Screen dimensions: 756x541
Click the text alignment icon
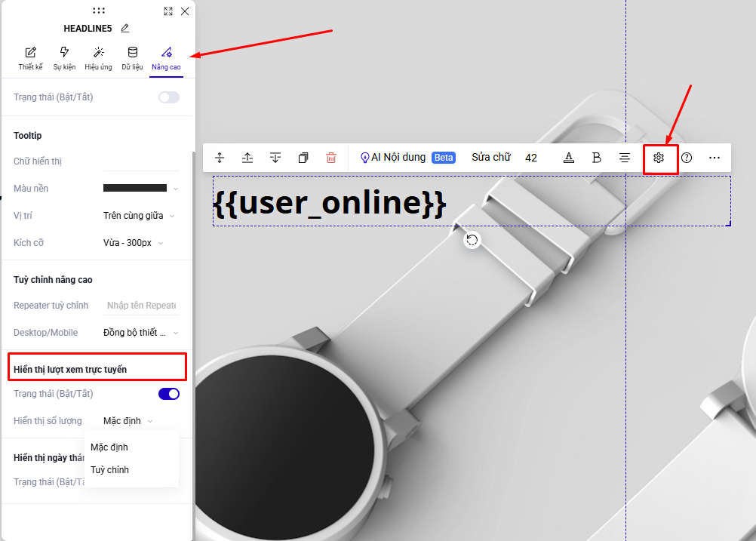coord(625,158)
